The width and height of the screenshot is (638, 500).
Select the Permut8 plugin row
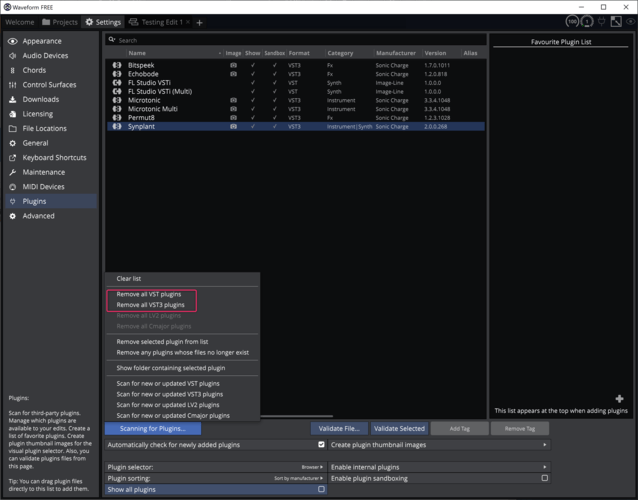(x=296, y=118)
